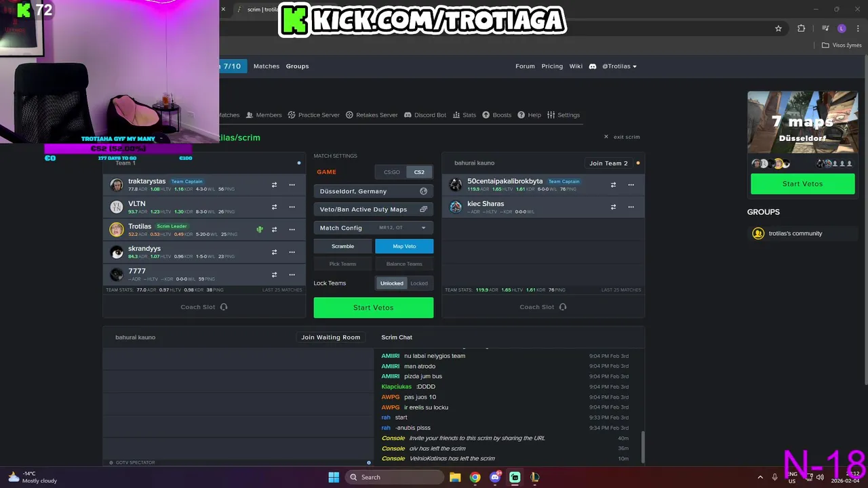
Task: Go to the Pricing page
Action: pyautogui.click(x=552, y=66)
